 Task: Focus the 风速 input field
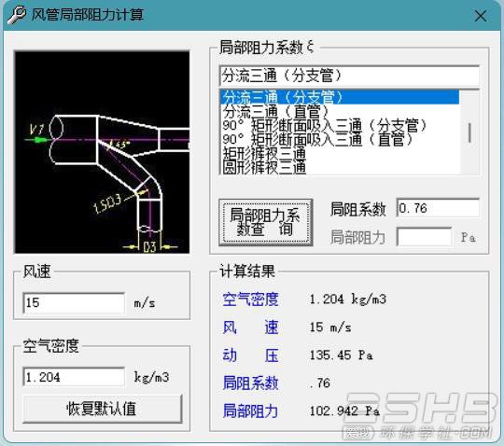(74, 302)
